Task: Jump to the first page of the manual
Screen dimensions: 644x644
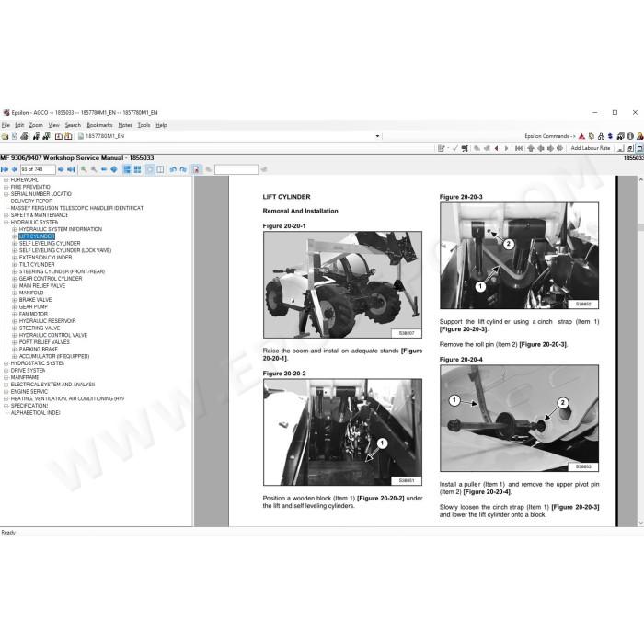Action: (5, 169)
